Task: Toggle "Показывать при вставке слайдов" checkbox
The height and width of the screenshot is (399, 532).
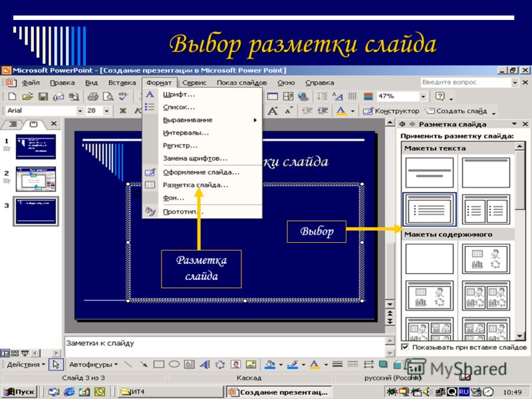Action: pos(405,347)
